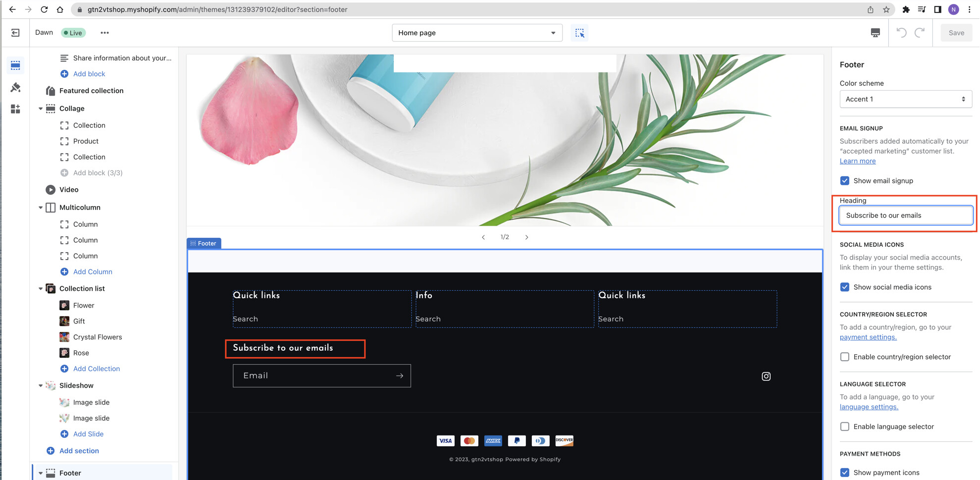
Task: Open the payment settings link
Action: click(868, 337)
